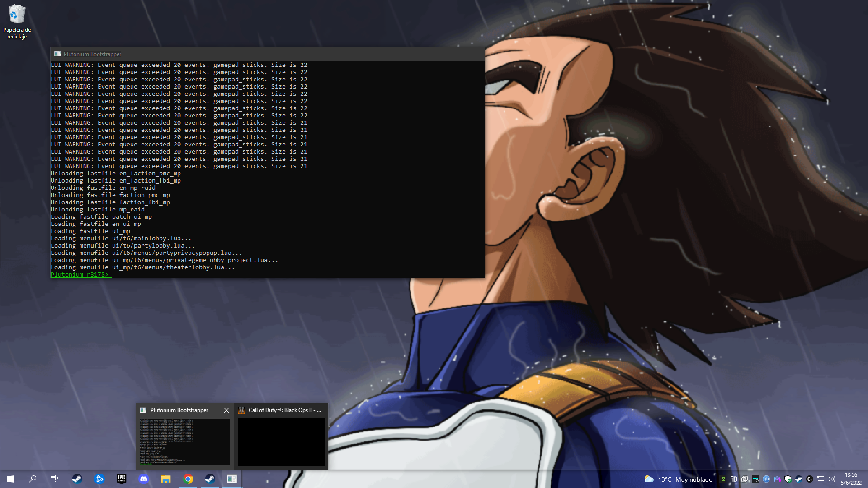Close the Plutonium Bootstrapper preview thumbnail

tap(226, 410)
